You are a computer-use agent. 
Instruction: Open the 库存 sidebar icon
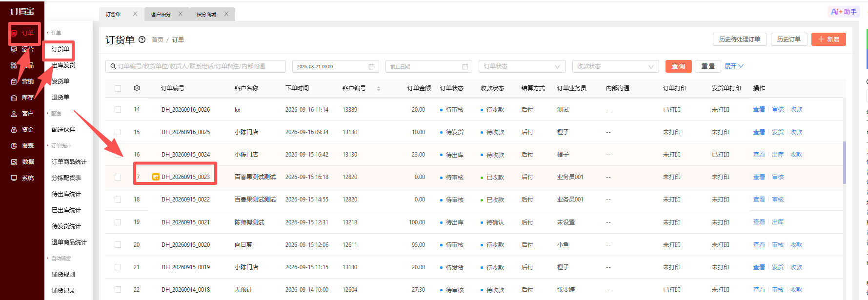coord(14,98)
